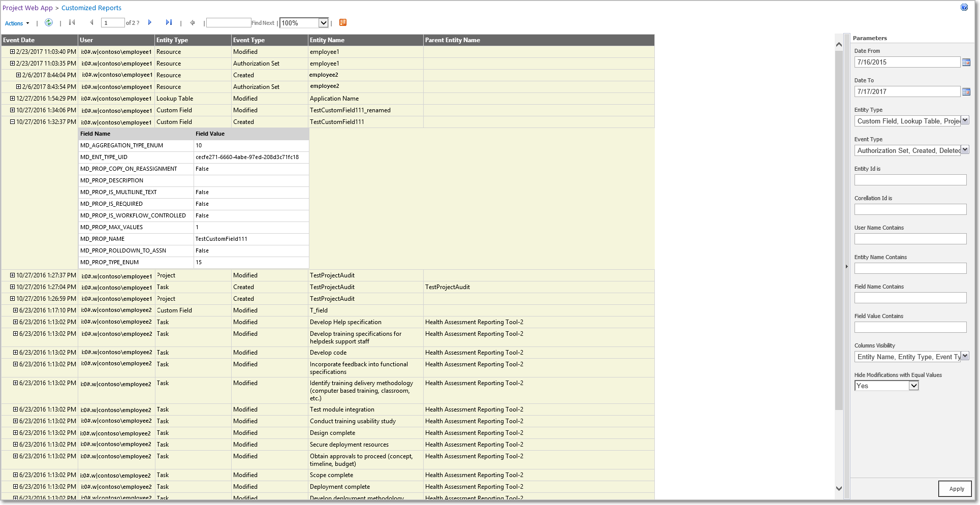Jump to last page icon
Image resolution: width=980 pixels, height=505 pixels.
coord(169,22)
